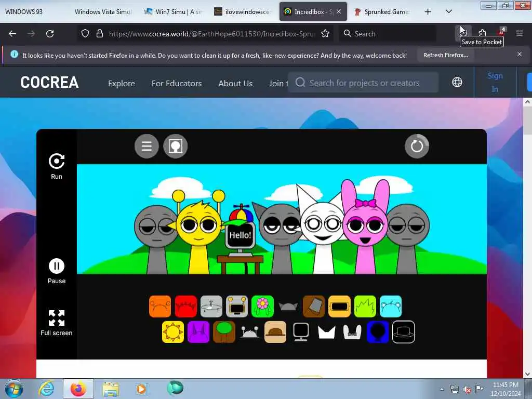The width and height of the screenshot is (532, 399).
Task: Pick the tan cowboy-hat character icon
Action: [275, 332]
